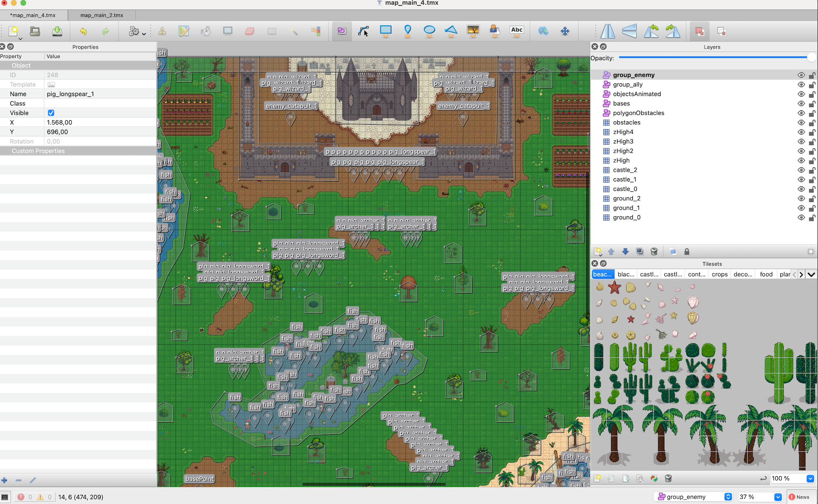Lock the bases layer with its padlock
This screenshot has width=818, height=504.
pyautogui.click(x=812, y=103)
